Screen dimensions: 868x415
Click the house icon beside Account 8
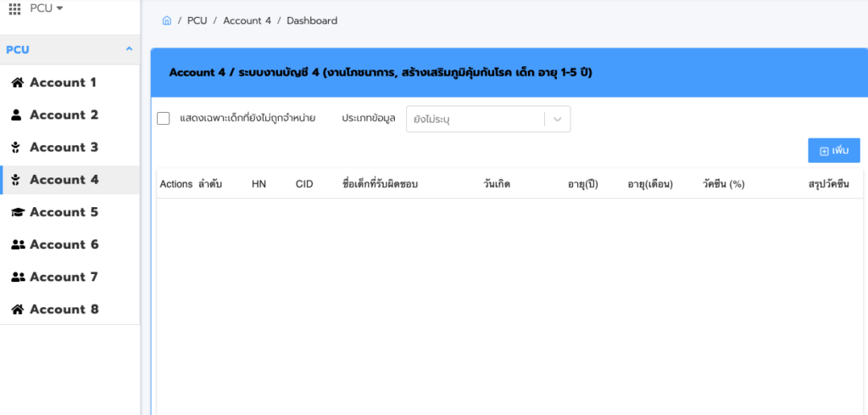pyautogui.click(x=16, y=309)
